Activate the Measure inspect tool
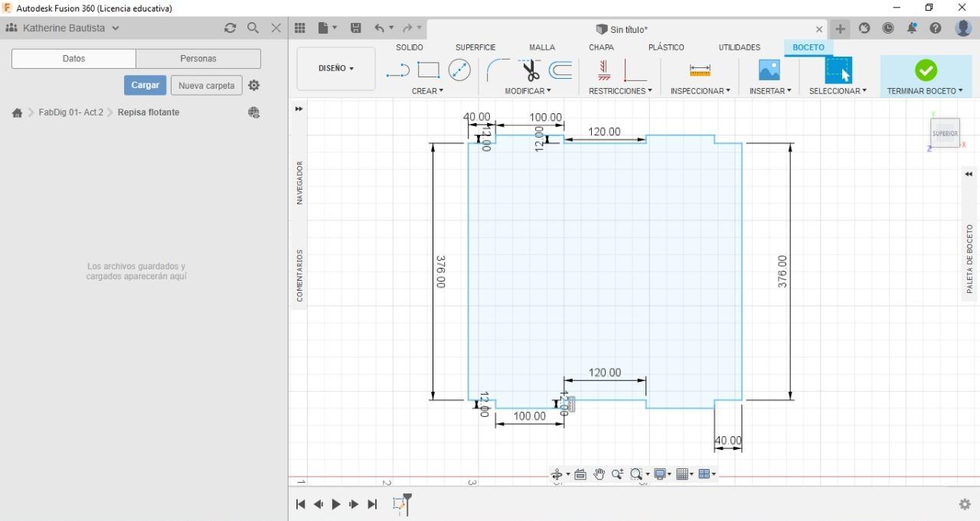Viewport: 980px width, 521px height. (700, 70)
